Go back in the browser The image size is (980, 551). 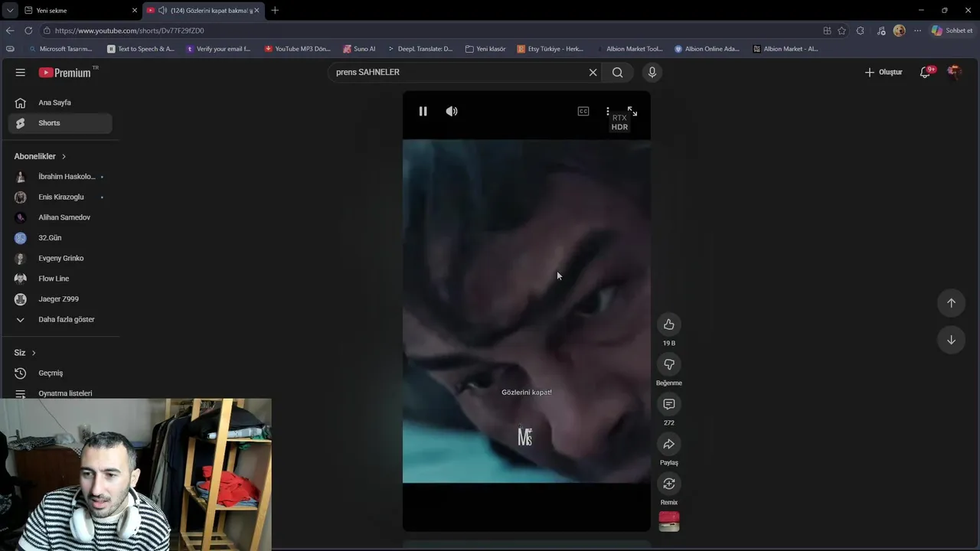10,31
